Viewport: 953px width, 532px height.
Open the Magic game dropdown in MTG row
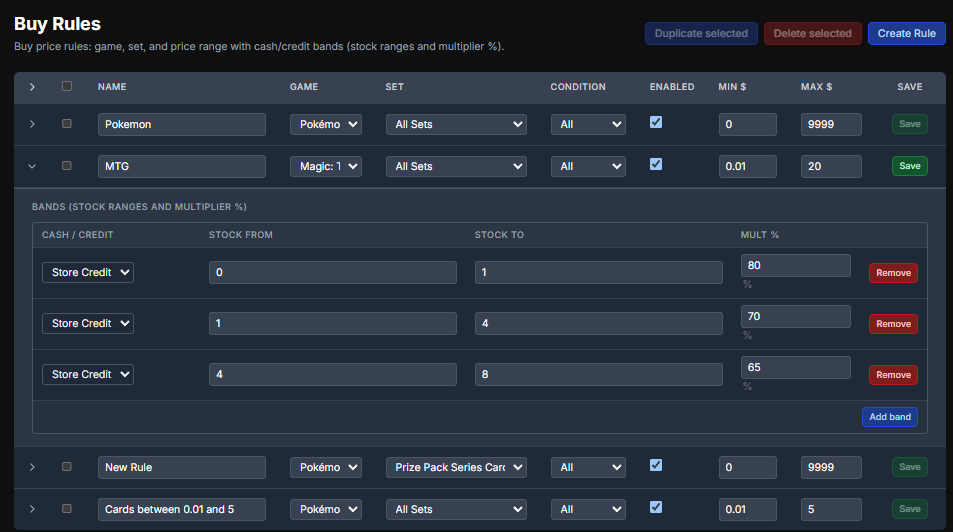tap(326, 166)
